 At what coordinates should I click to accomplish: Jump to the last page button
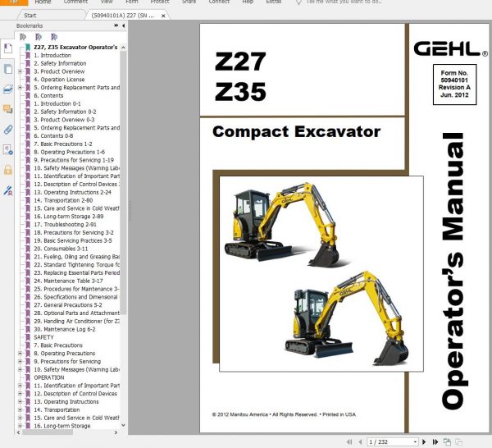(435, 441)
